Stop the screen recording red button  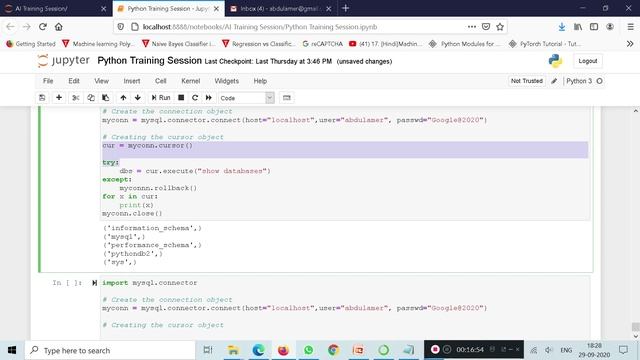pyautogui.click(x=435, y=349)
